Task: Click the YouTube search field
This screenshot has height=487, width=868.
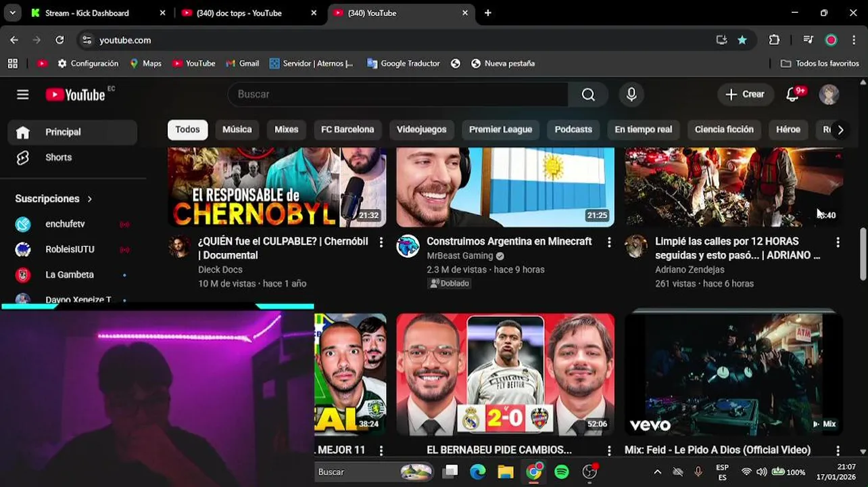Action: click(x=397, y=95)
